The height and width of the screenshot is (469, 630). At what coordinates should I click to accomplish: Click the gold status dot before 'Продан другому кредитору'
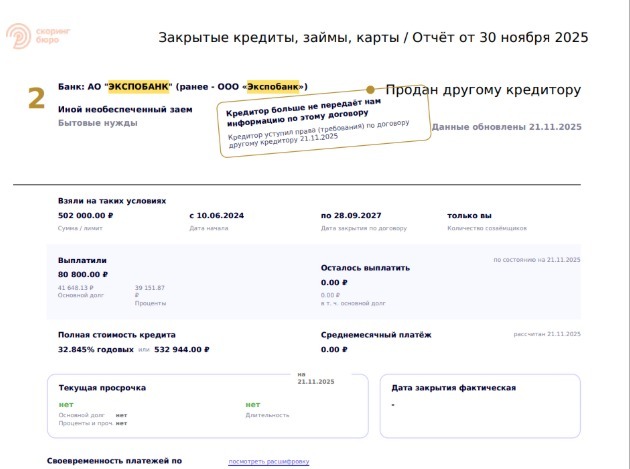click(370, 90)
